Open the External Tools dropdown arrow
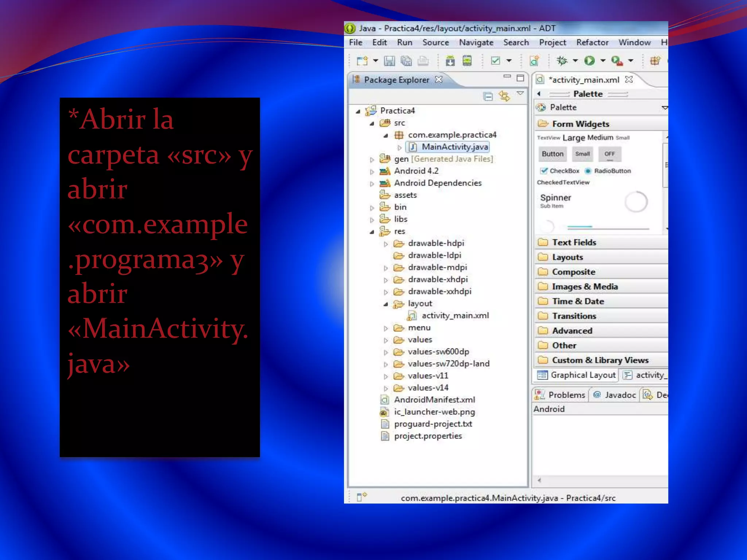This screenshot has height=560, width=747. (x=631, y=61)
